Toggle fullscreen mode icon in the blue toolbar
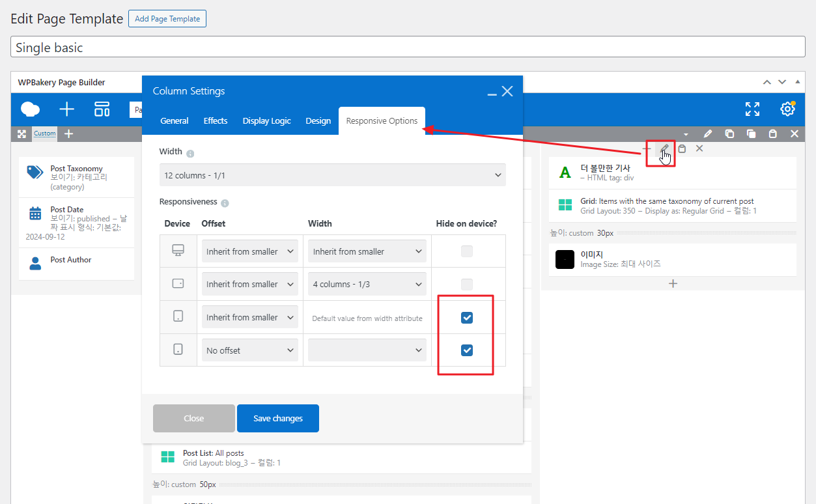 pyautogui.click(x=752, y=109)
